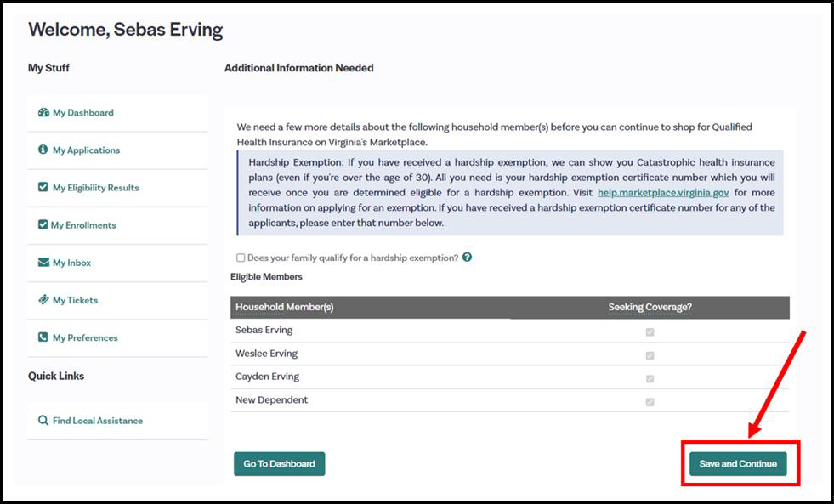Toggle Seeking Coverage for New Dependent

tap(650, 402)
